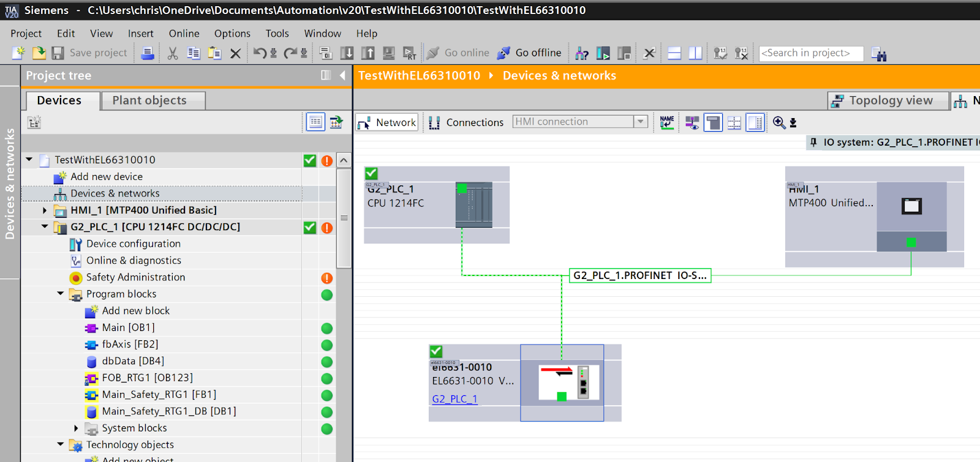Collapse the Program blocks folder
The height and width of the screenshot is (462, 980).
60,294
